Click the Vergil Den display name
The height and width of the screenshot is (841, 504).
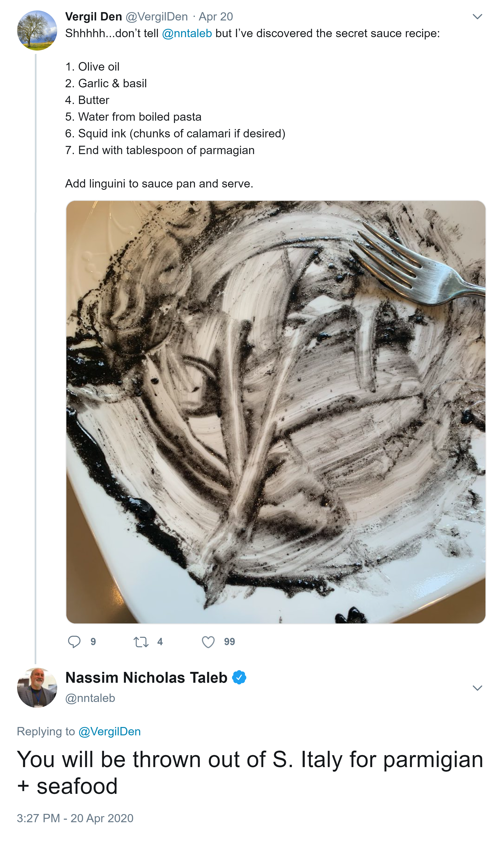93,17
